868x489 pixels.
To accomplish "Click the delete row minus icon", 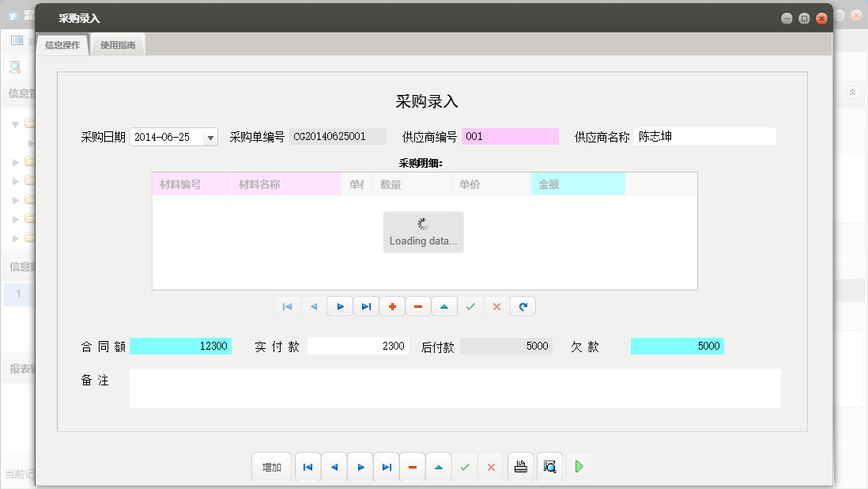I will pyautogui.click(x=418, y=306).
